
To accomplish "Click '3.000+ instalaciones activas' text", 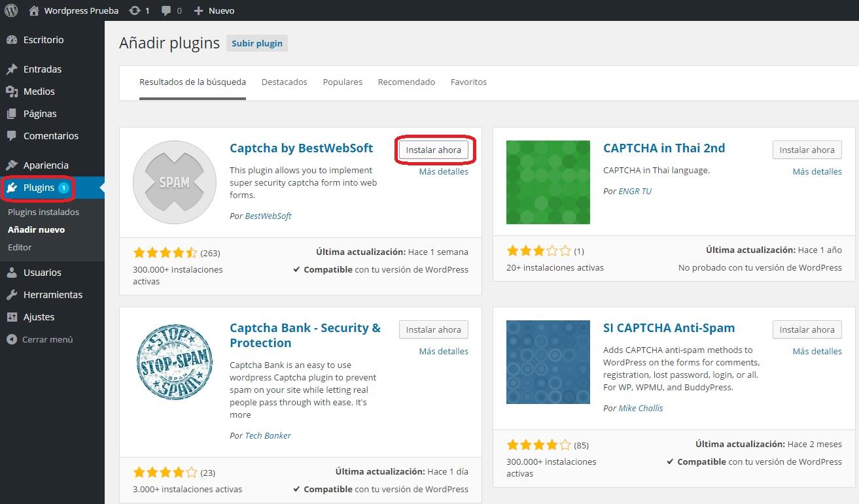I will 187,490.
